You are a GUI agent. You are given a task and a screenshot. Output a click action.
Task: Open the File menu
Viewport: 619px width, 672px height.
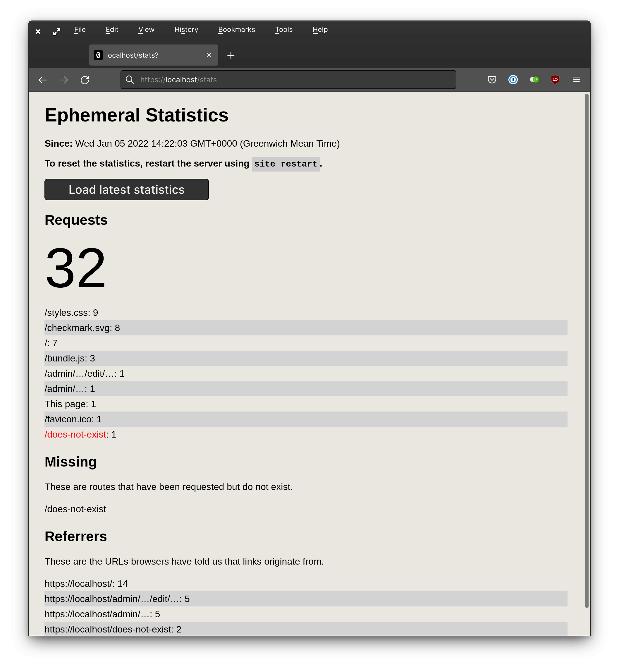80,30
